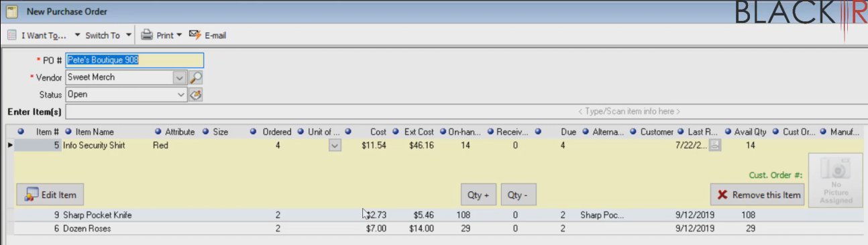Open Unit of measure dropdown for Info Security Shirt
Screen dimensions: 868x245
tap(335, 144)
